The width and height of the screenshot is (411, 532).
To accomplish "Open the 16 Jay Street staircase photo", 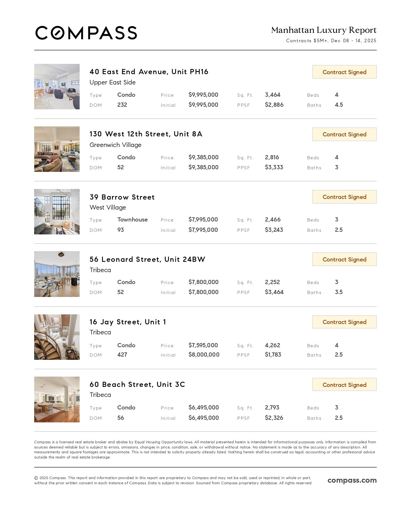I will pyautogui.click(x=57, y=337).
